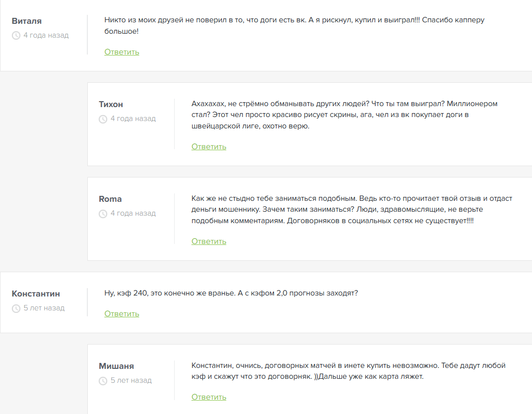Click the clock icon under Roma's name

point(103,214)
